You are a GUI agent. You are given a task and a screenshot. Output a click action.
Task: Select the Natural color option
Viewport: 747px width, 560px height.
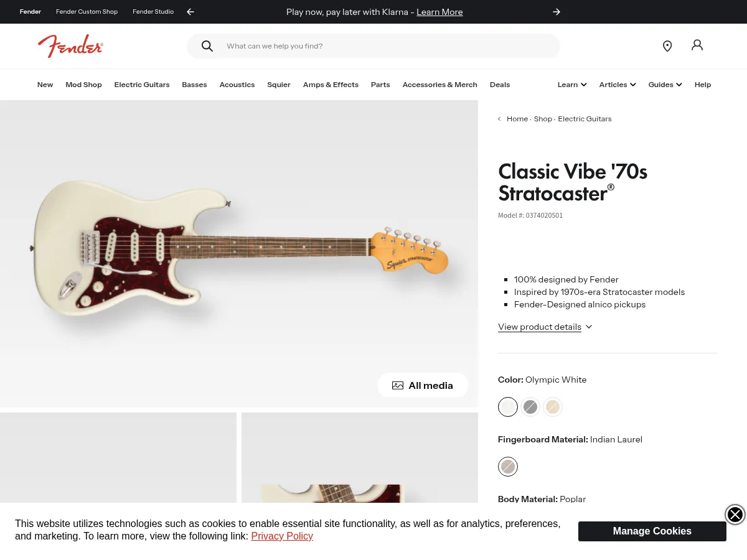point(553,407)
